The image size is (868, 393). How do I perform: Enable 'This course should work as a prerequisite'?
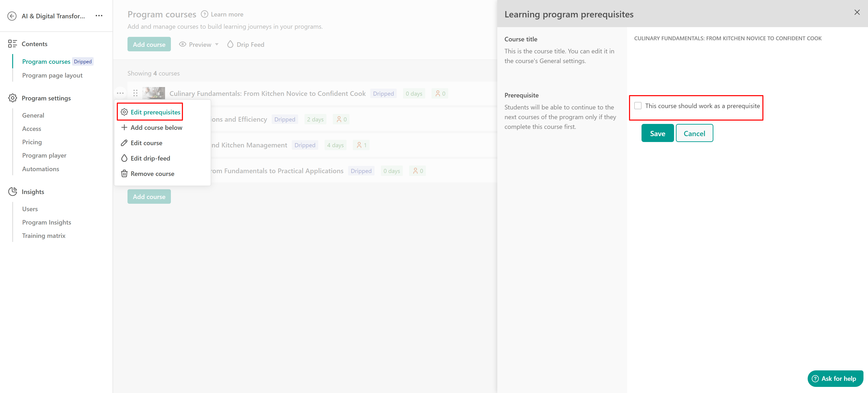(x=638, y=106)
